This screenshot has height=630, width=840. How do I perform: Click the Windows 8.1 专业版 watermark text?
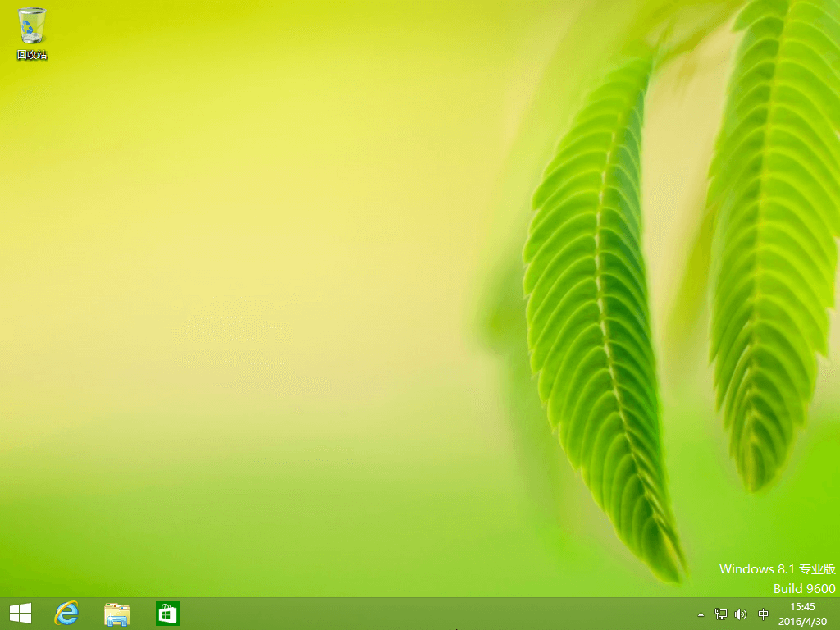click(x=778, y=569)
